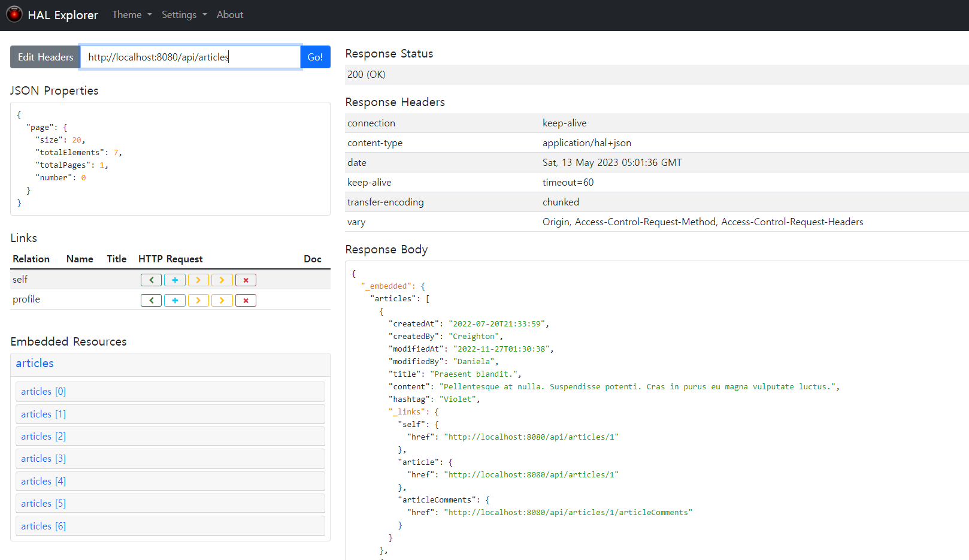Expand embedded resource articles [0]
The height and width of the screenshot is (560, 969).
tap(170, 391)
